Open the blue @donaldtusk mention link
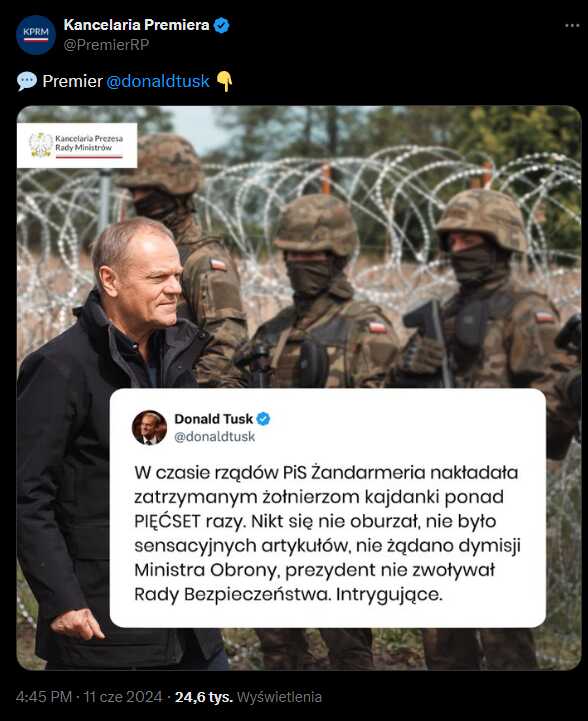The image size is (588, 721). tap(158, 81)
